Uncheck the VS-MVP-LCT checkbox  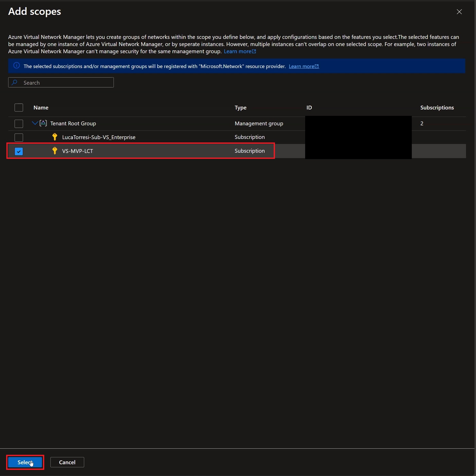(19, 151)
